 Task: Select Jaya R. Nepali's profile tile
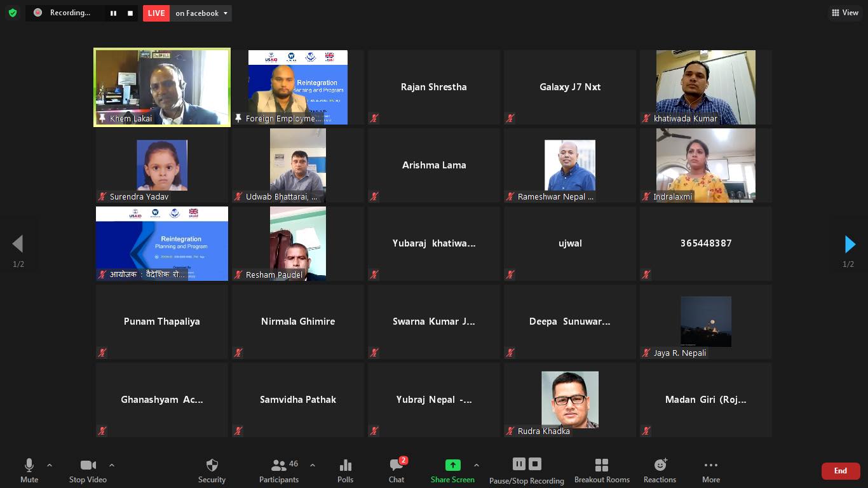pyautogui.click(x=706, y=322)
